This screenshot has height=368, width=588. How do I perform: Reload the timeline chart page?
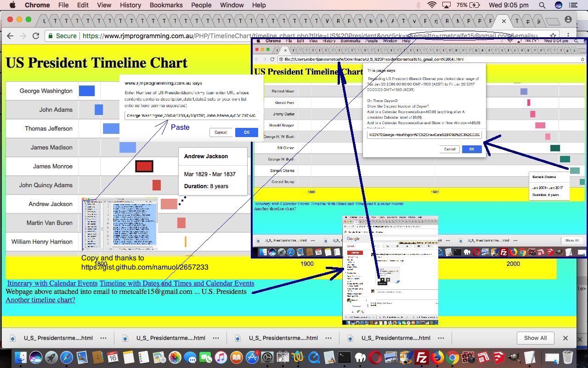click(36, 36)
